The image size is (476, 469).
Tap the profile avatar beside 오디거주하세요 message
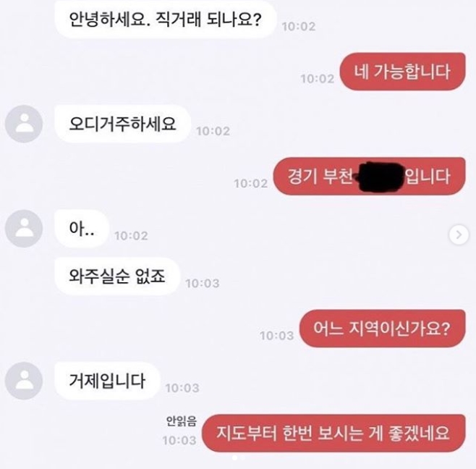point(24,124)
